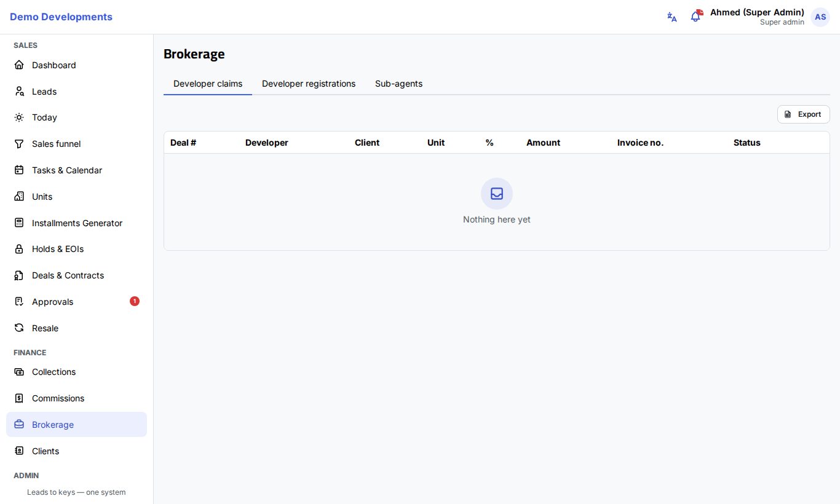Click the Invoice no. column header
This screenshot has height=504, width=840.
[x=640, y=143]
